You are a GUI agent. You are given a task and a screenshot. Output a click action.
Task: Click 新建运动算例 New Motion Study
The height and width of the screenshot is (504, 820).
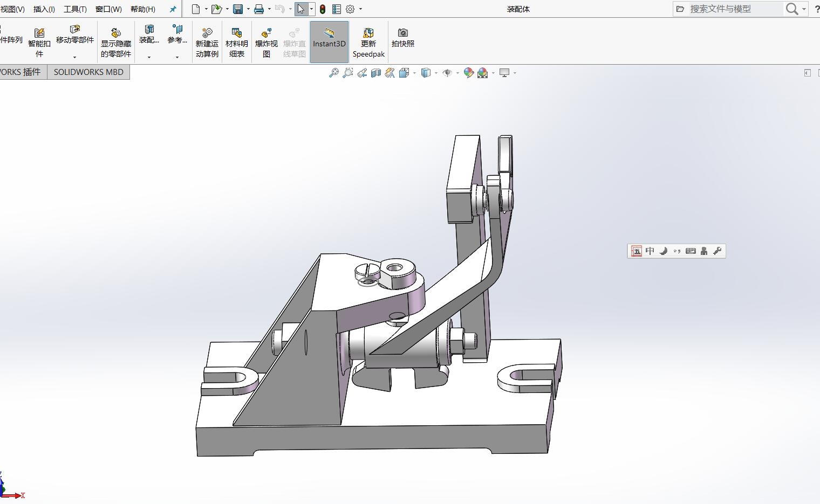[207, 43]
